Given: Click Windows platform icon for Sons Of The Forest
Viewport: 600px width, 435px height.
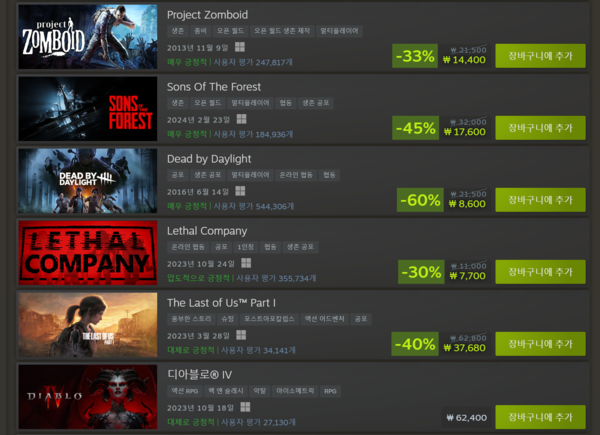Looking at the screenshot, I should [241, 119].
